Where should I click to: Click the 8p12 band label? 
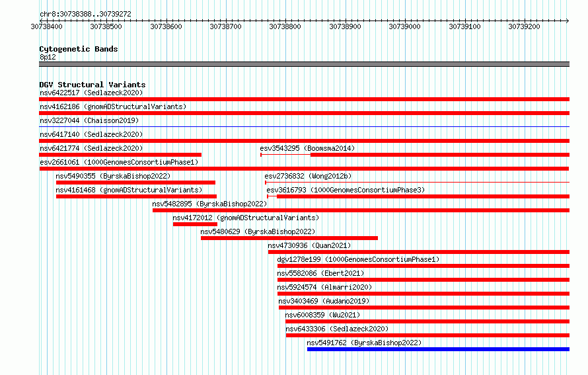pyautogui.click(x=48, y=57)
